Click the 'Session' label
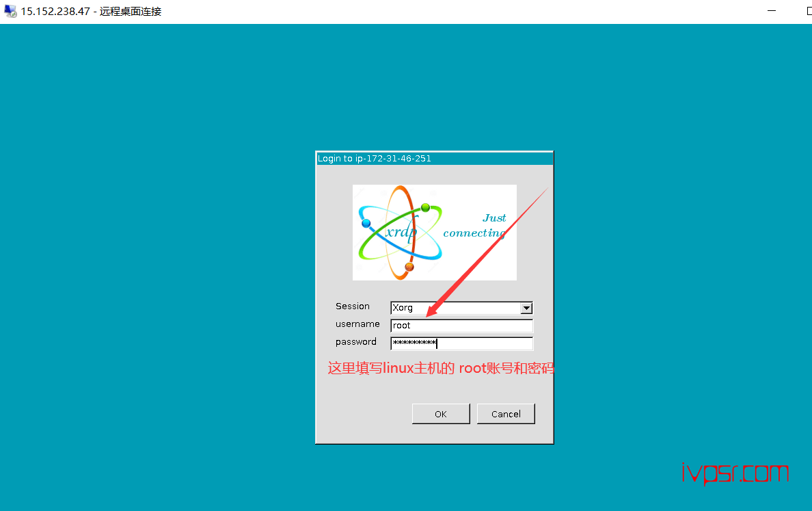Image resolution: width=812 pixels, height=511 pixels. point(353,306)
